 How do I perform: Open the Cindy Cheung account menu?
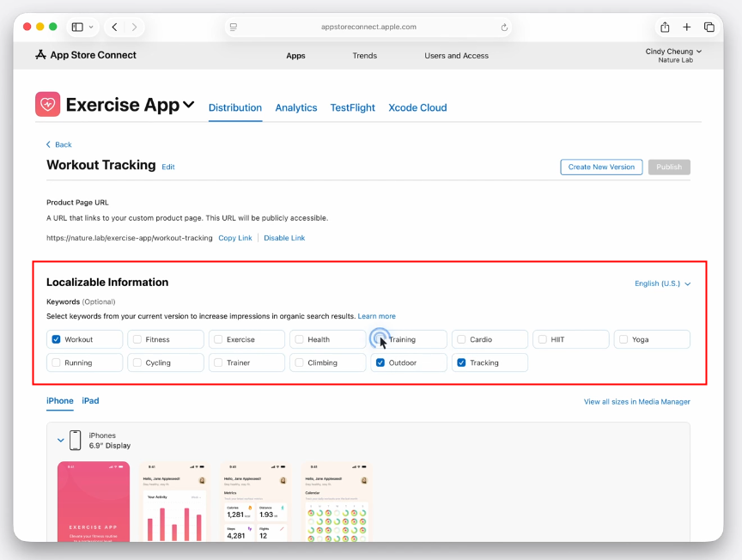pos(673,52)
